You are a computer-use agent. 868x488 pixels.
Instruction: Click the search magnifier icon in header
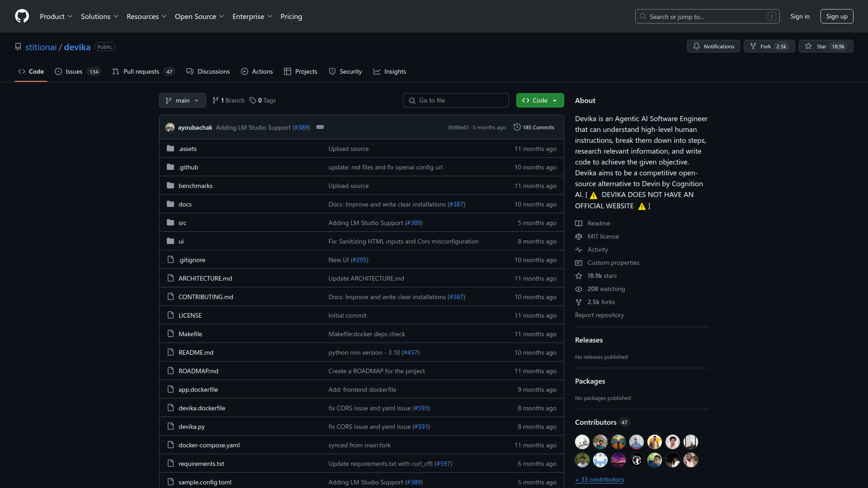pyautogui.click(x=643, y=16)
